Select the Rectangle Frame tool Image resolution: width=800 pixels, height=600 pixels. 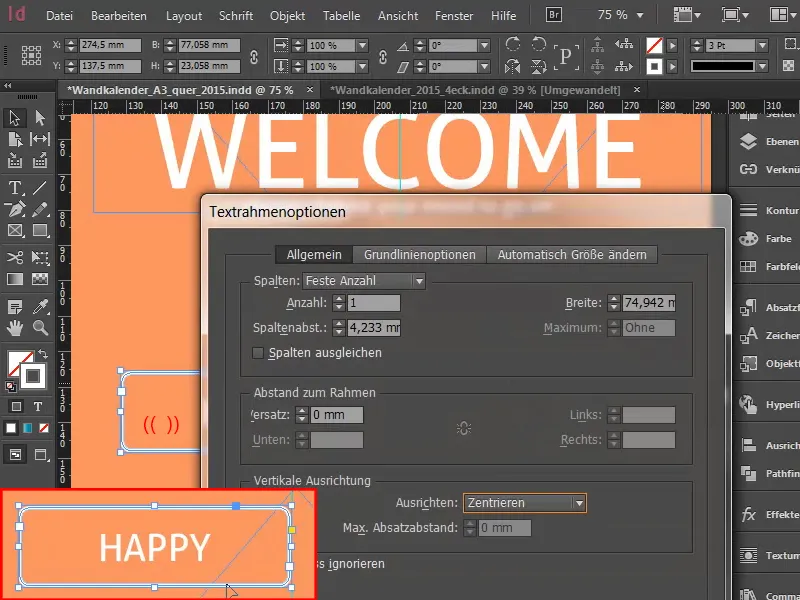[14, 231]
